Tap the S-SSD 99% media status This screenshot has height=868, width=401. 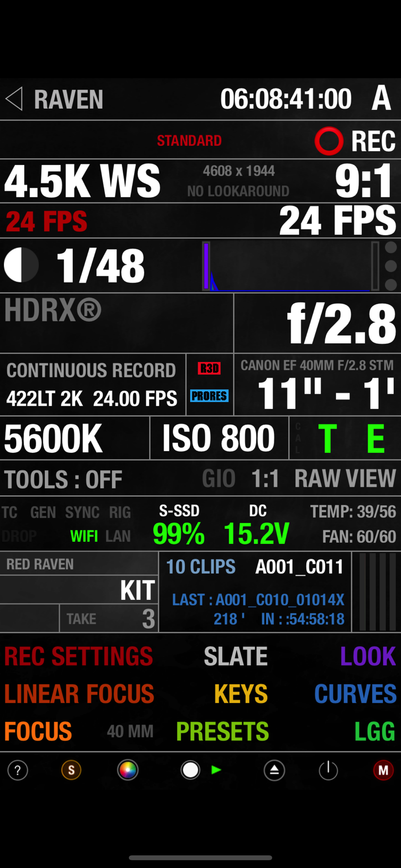pyautogui.click(x=179, y=526)
